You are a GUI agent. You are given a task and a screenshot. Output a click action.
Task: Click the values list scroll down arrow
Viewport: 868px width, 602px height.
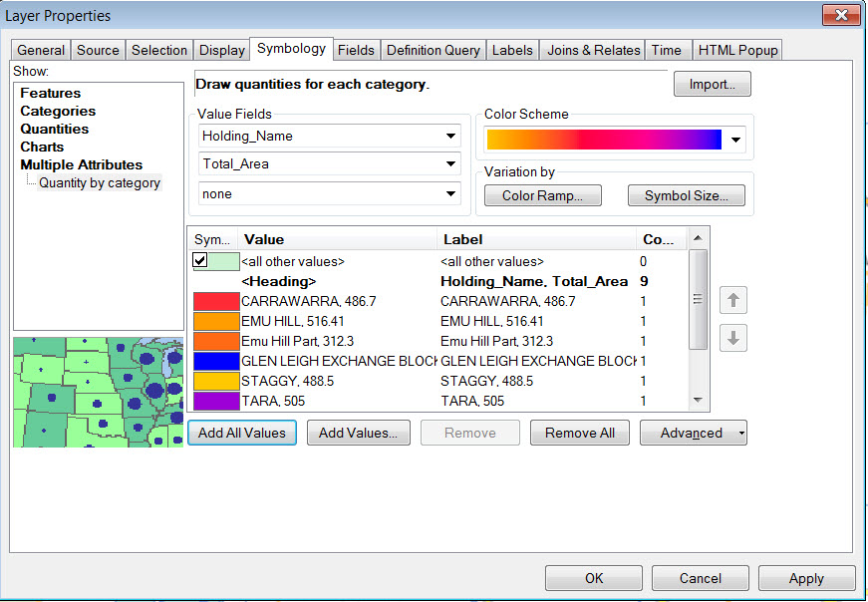coord(698,400)
